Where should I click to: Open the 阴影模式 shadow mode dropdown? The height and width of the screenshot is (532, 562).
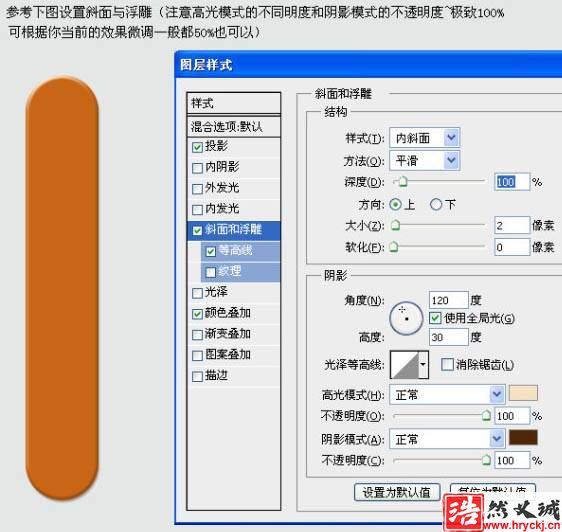pos(447,439)
